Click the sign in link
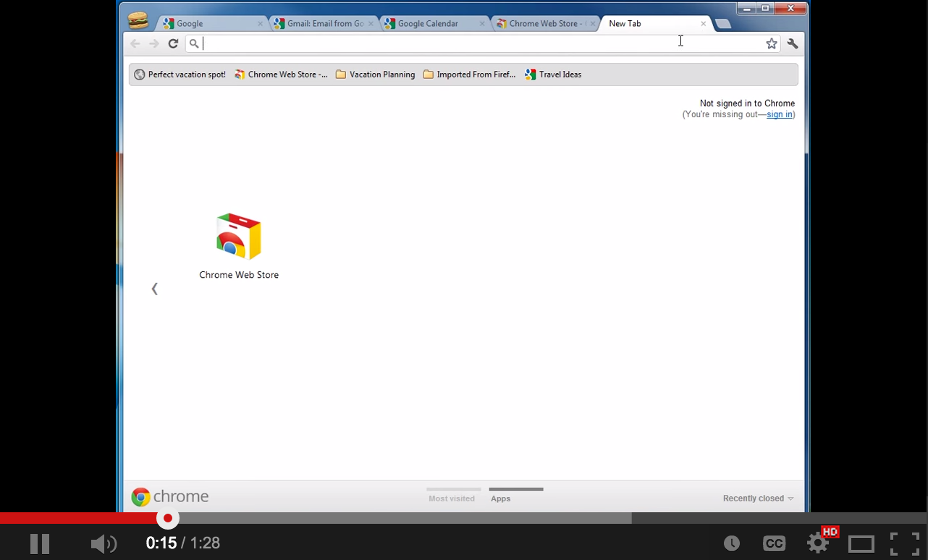 coord(779,114)
